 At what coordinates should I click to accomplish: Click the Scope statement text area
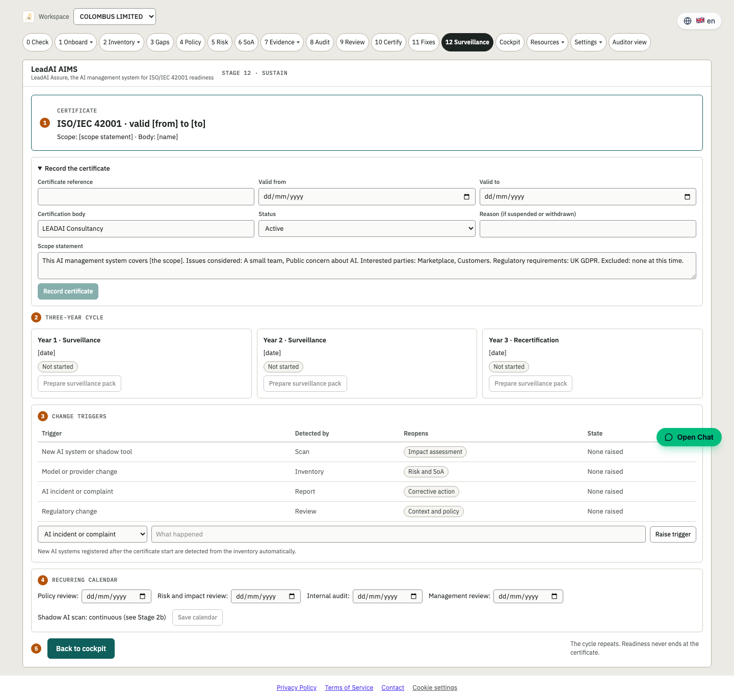[367, 266]
